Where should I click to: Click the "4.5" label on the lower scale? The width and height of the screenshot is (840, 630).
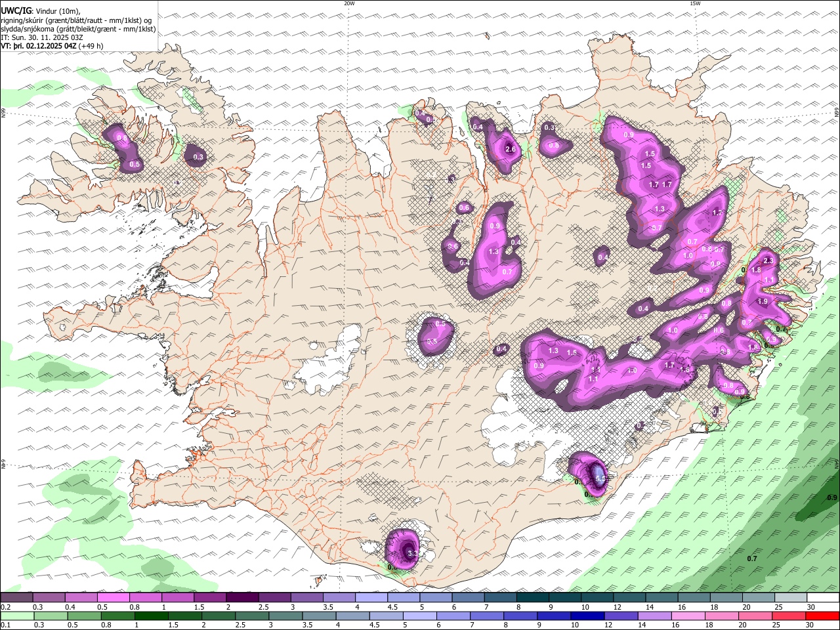coord(375,625)
